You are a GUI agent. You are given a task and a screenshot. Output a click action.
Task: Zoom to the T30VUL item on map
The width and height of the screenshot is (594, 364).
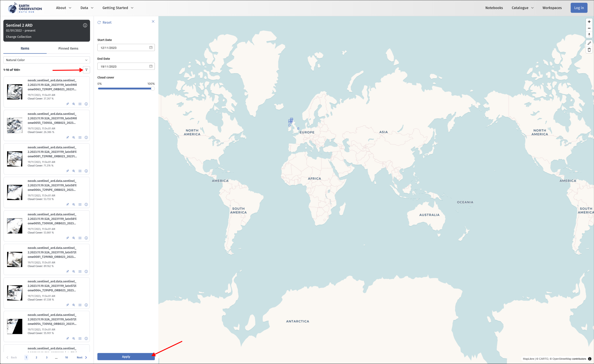point(74,137)
